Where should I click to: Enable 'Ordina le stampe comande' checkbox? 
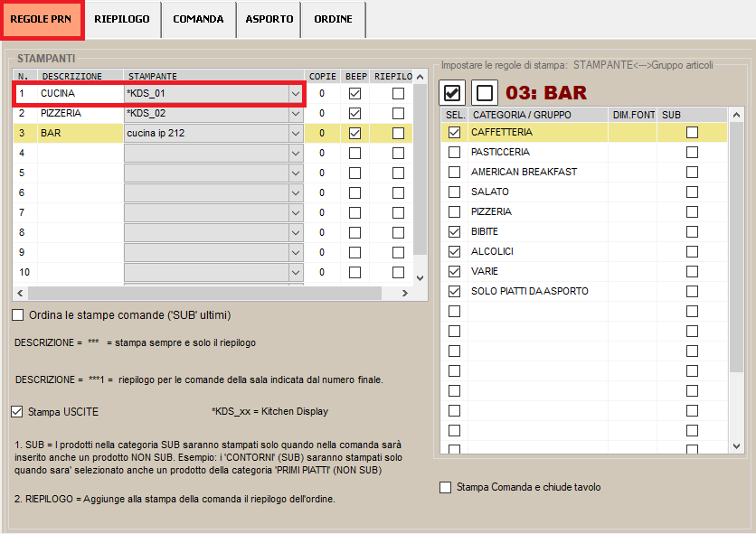(18, 315)
